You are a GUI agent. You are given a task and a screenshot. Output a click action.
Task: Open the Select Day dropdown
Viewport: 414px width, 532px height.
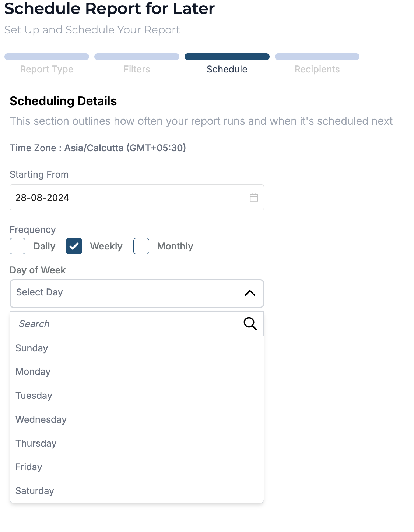tap(125, 293)
